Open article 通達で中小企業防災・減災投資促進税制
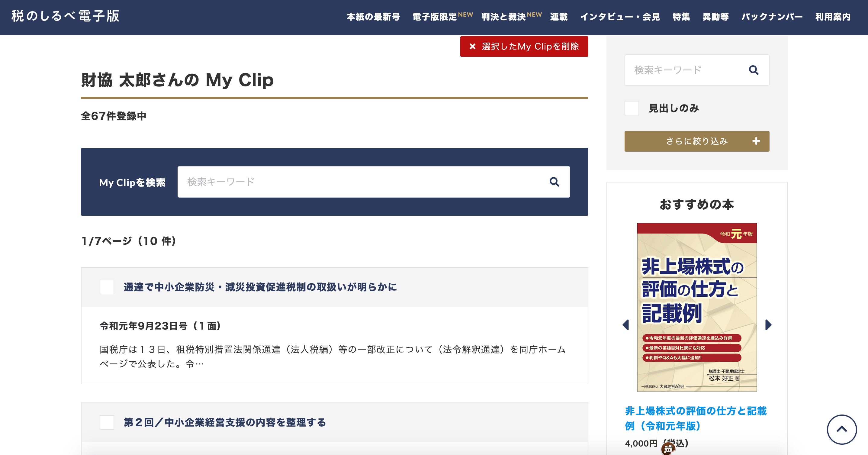Screen dimensions: 868x455 (x=260, y=287)
